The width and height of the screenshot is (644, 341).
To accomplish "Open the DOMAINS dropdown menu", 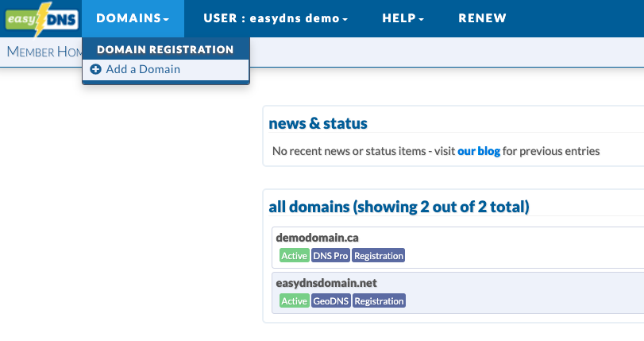I will 133,18.
